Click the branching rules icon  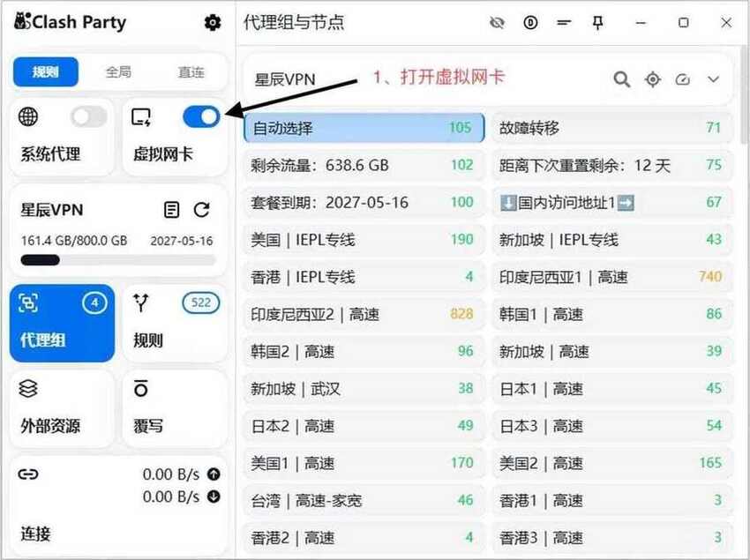(141, 302)
